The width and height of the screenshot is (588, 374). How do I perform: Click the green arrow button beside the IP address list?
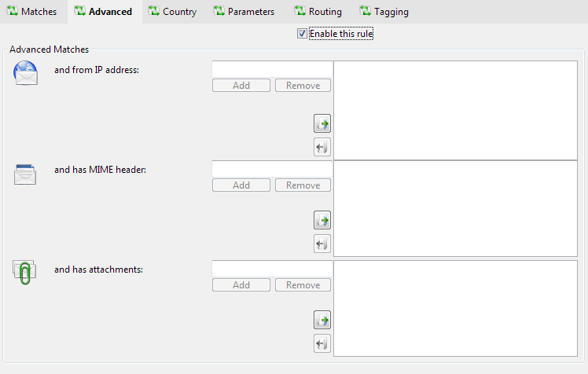[x=322, y=123]
